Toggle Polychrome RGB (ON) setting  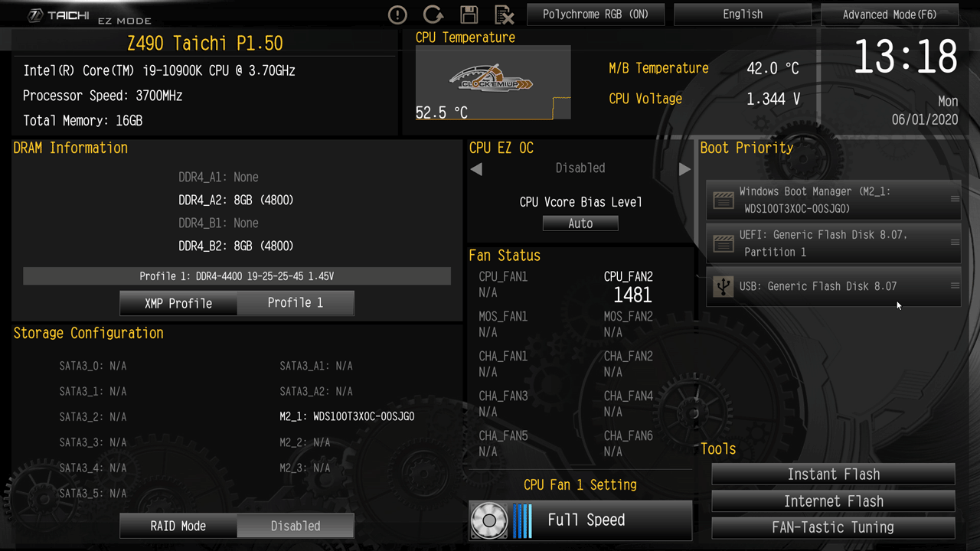tap(595, 15)
